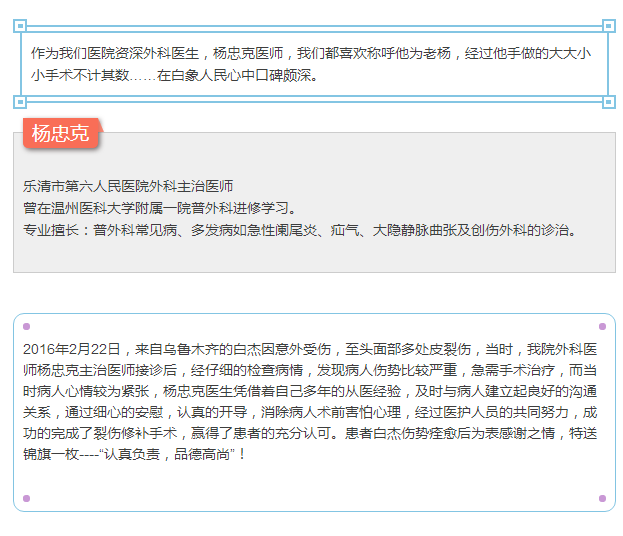Select the orange 杨忠克 name tag

pos(61,133)
